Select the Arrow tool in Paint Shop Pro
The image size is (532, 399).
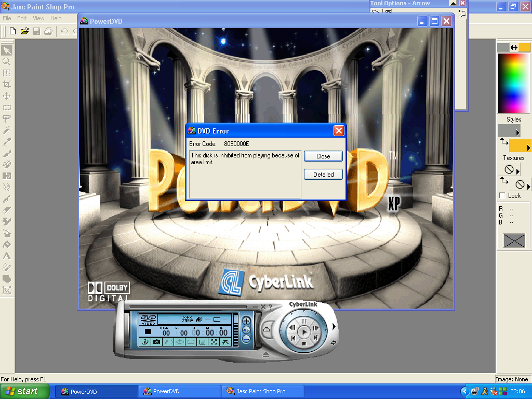click(x=7, y=50)
